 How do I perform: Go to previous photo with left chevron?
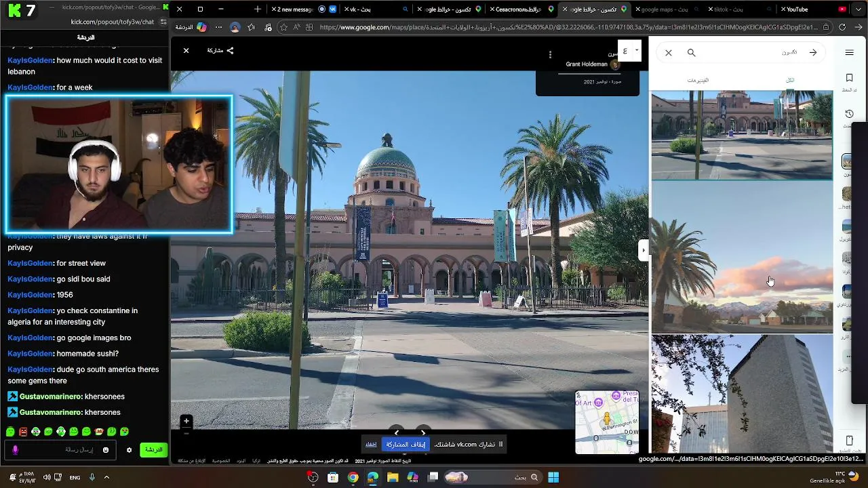pyautogui.click(x=397, y=432)
